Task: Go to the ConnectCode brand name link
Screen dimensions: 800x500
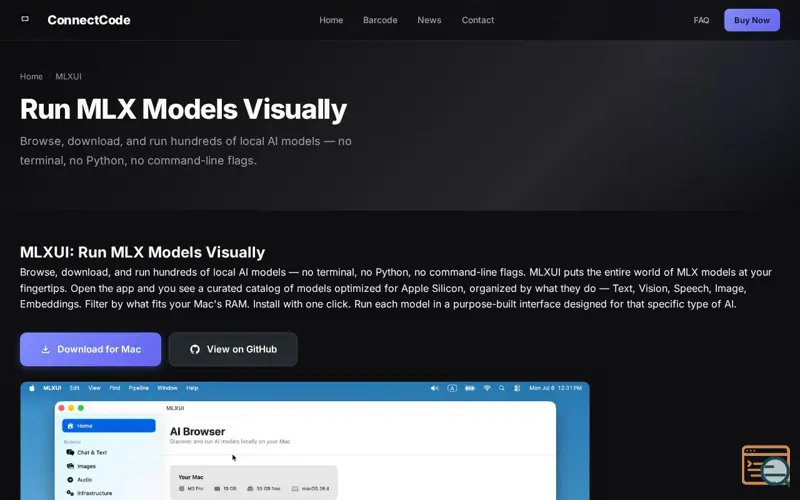Action: [x=89, y=20]
